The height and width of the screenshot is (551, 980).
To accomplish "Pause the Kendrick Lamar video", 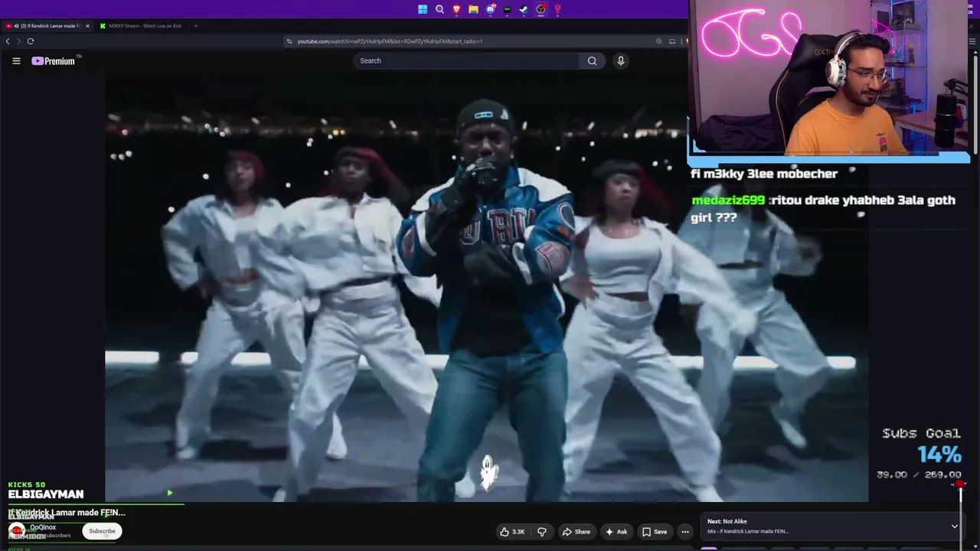I will [486, 287].
